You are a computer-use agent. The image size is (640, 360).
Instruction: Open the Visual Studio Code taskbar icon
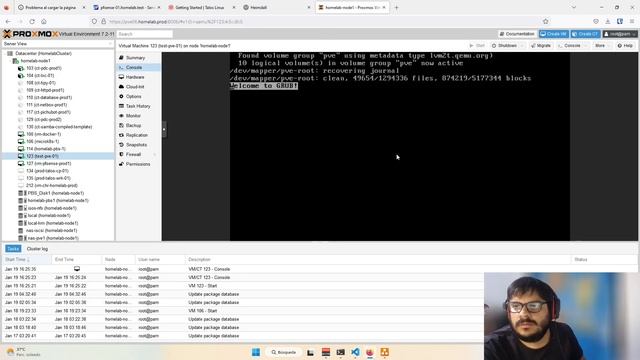pyautogui.click(x=355, y=352)
